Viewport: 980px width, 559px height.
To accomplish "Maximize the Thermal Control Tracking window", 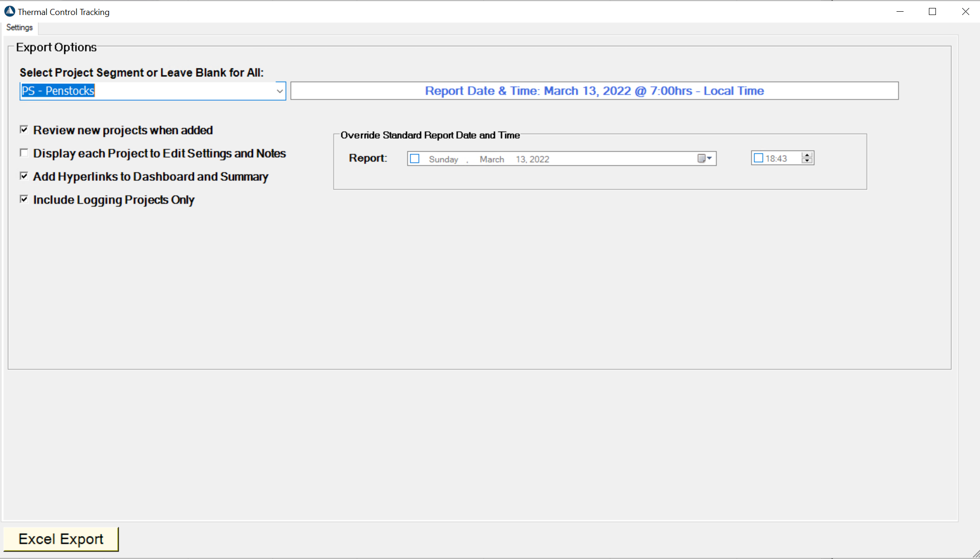I will point(932,12).
